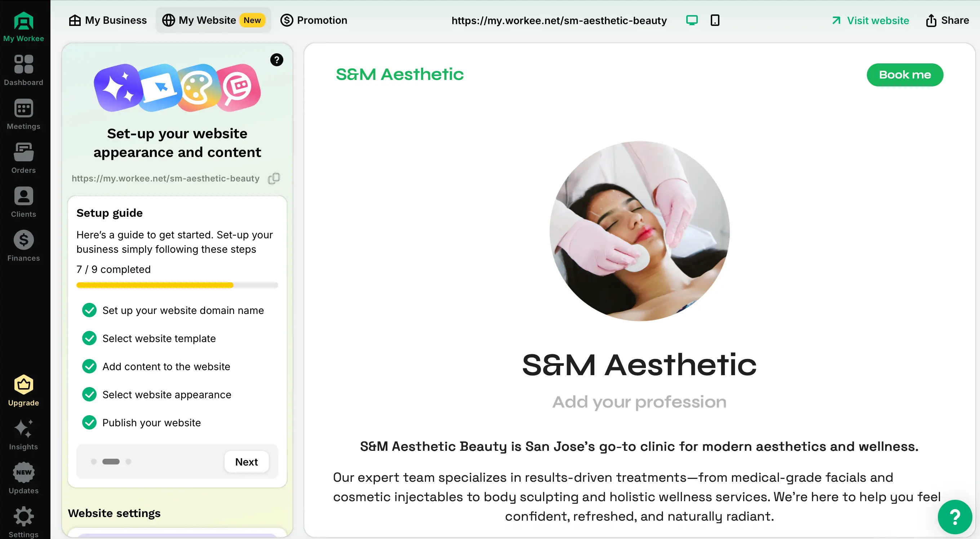Switch to the My Business tab
980x539 pixels.
click(x=108, y=20)
